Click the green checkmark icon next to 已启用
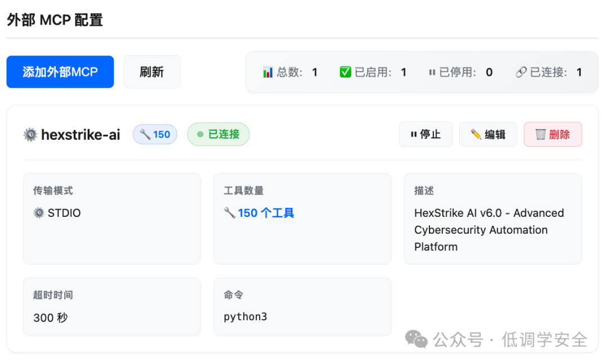Viewport: 607px width, 364px height. (345, 72)
